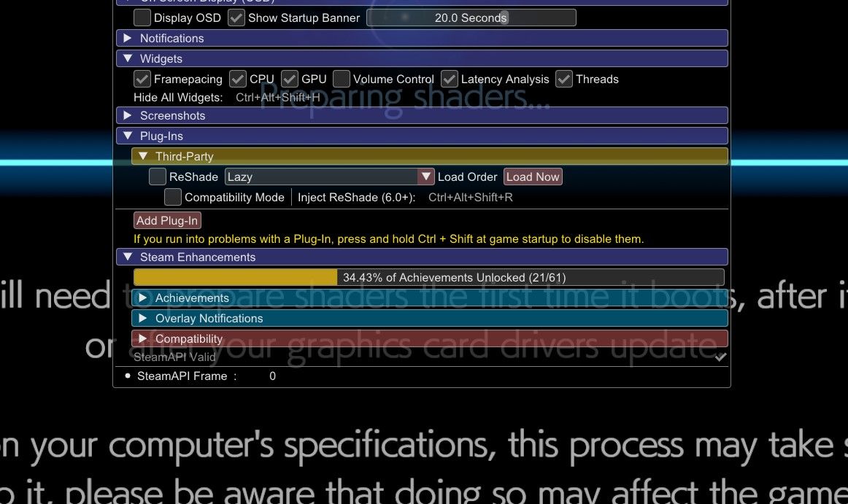Click the SteamAPI Valid label
Screen dimensions: 848x504
(x=174, y=357)
